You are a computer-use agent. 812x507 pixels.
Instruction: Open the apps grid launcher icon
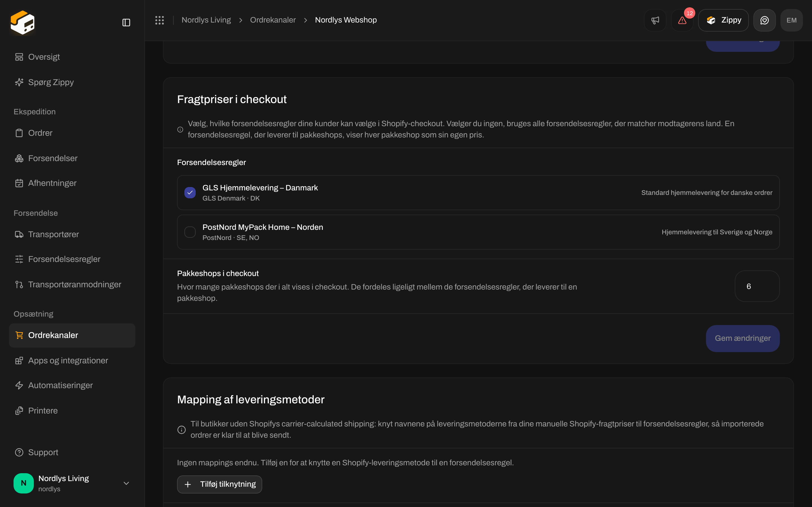tap(160, 20)
